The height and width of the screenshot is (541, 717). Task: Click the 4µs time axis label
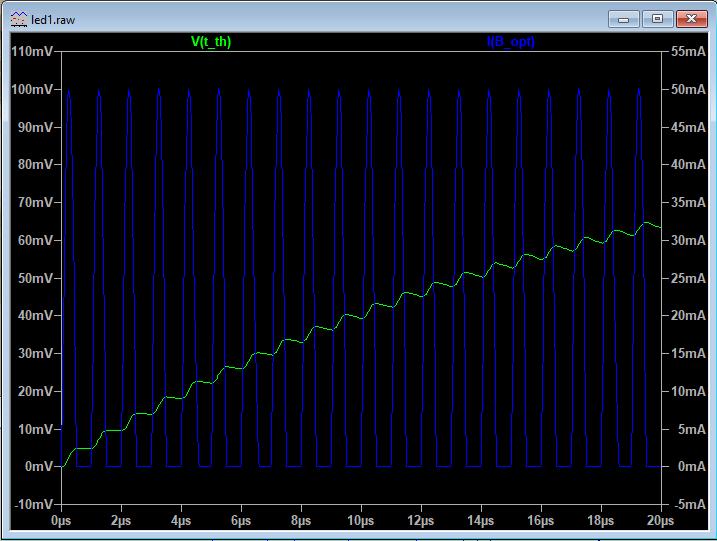tap(181, 520)
